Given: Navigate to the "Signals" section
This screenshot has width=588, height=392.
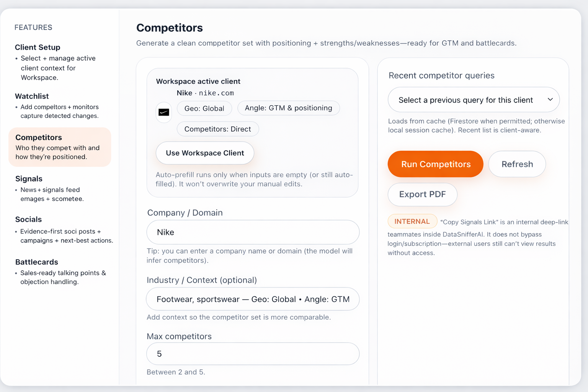Looking at the screenshot, I should tap(29, 178).
